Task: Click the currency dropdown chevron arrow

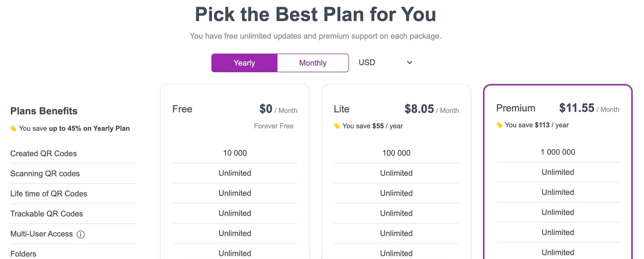Action: click(x=409, y=62)
